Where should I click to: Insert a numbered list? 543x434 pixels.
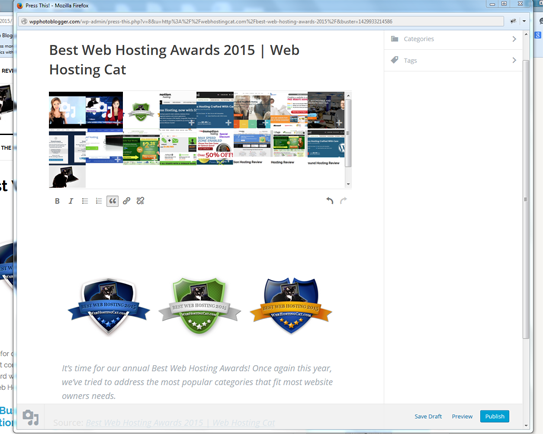point(99,201)
